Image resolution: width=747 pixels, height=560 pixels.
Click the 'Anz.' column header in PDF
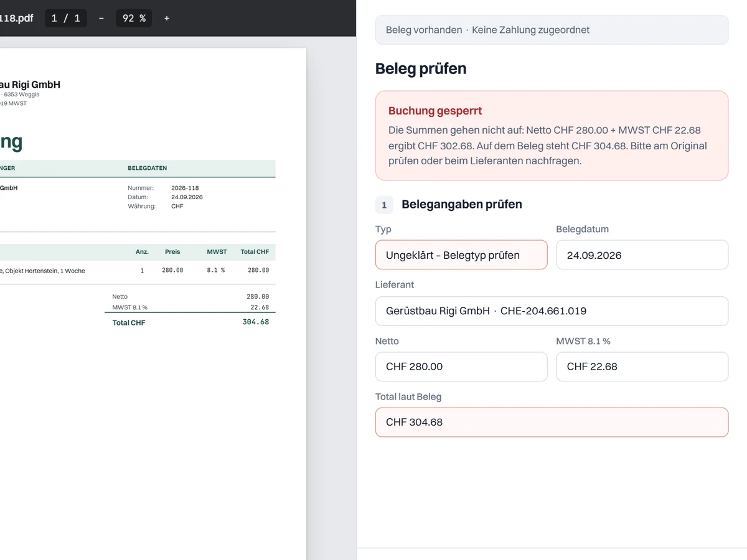(142, 252)
